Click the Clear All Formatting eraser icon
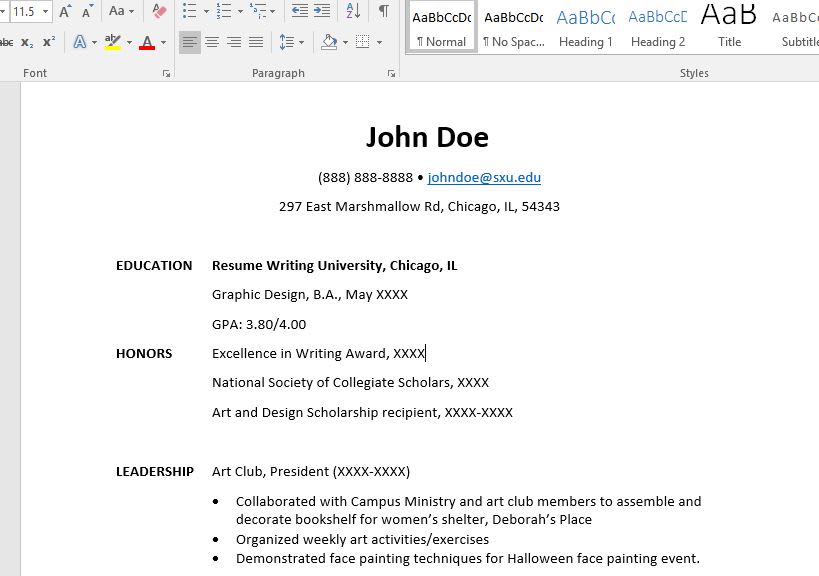 pos(159,11)
